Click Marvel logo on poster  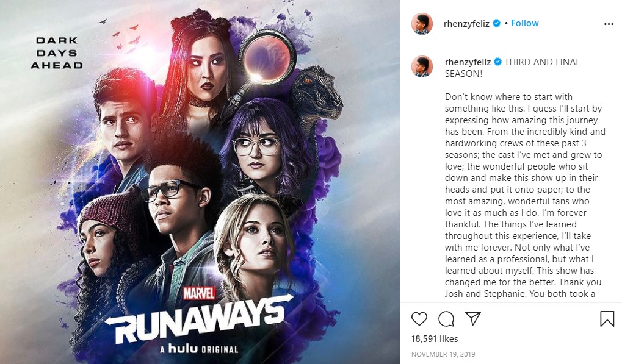[199, 293]
